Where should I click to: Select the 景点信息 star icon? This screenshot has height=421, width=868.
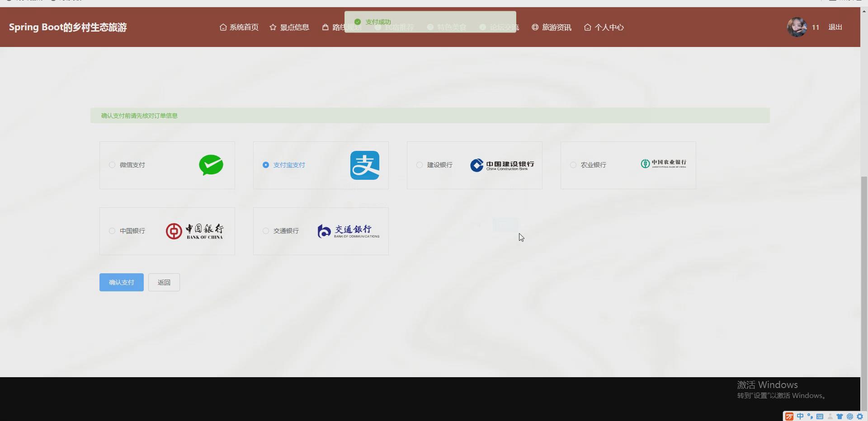(273, 27)
